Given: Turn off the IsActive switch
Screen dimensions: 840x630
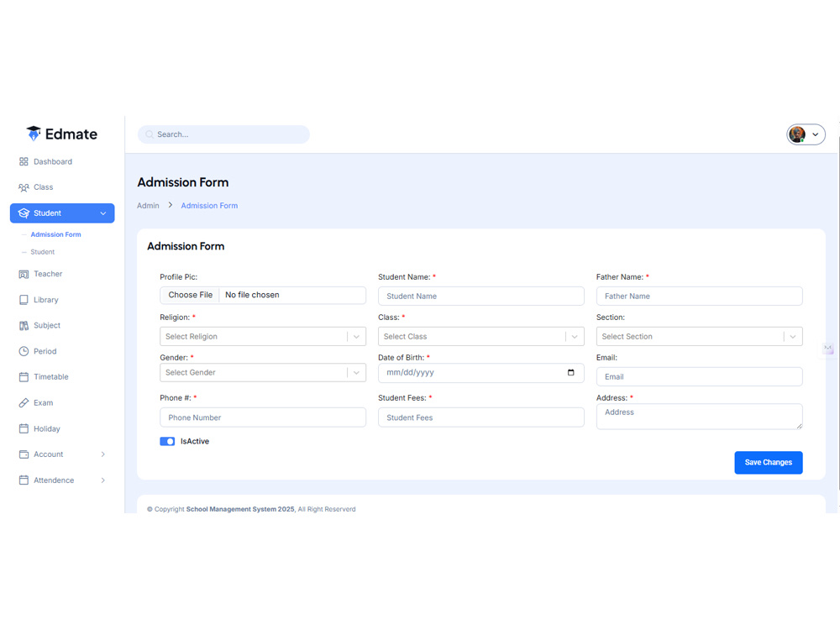Looking at the screenshot, I should click(167, 442).
